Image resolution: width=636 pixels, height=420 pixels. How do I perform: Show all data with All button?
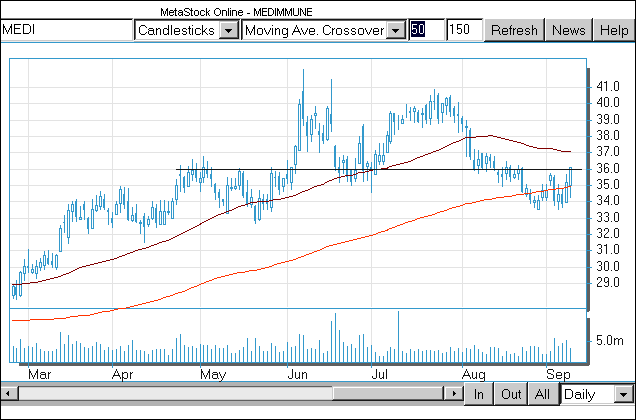coord(542,394)
